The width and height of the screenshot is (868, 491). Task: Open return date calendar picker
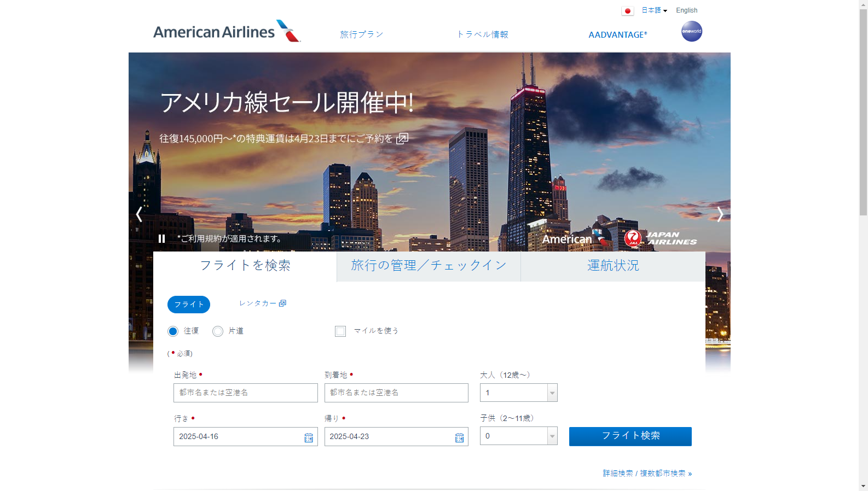tap(459, 437)
